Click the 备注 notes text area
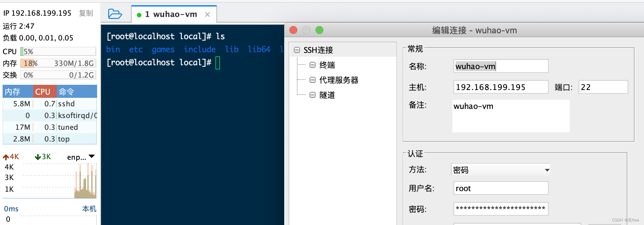The height and width of the screenshot is (225, 644). point(511,116)
